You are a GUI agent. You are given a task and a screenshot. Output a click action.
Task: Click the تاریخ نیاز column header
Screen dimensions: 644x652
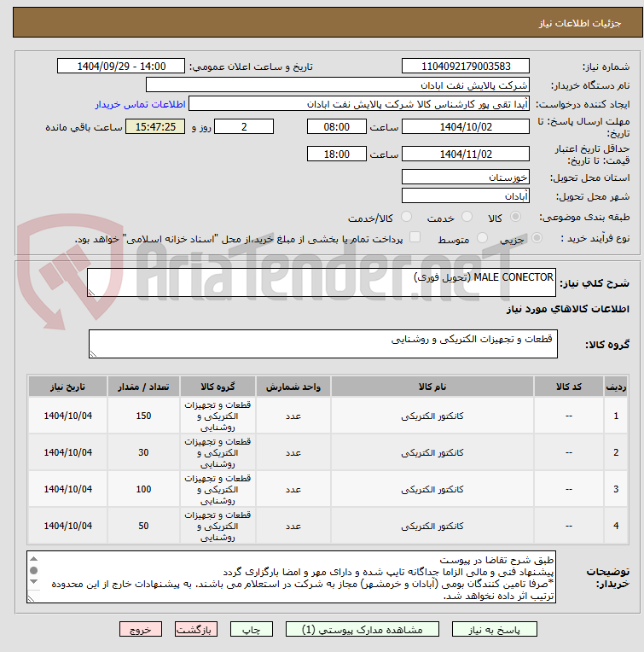point(67,387)
